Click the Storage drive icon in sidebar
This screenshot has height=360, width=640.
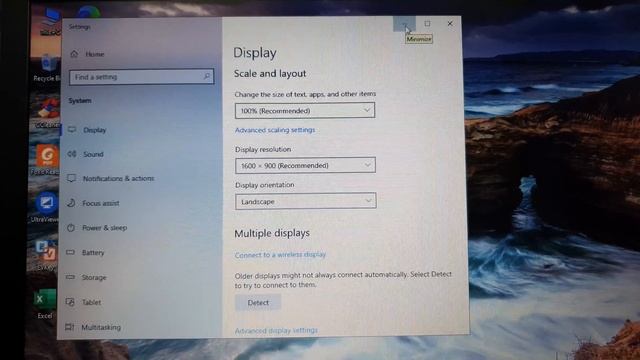coord(70,277)
